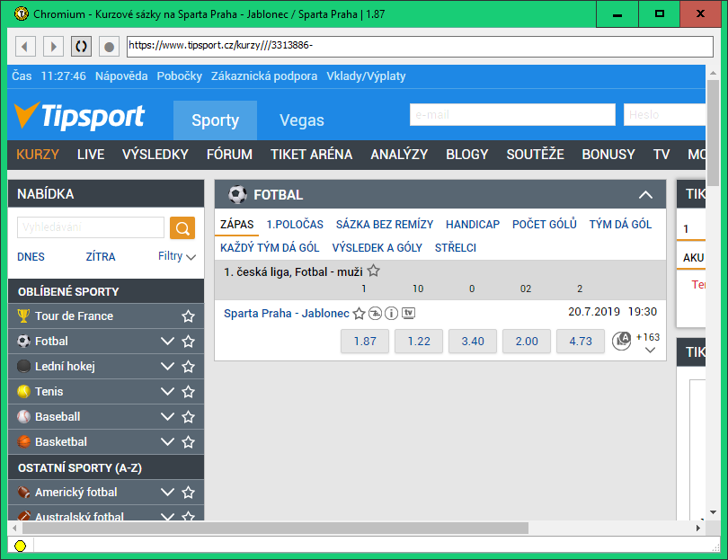
Task: Click the Americký fotbal ball icon
Action: pyautogui.click(x=23, y=492)
